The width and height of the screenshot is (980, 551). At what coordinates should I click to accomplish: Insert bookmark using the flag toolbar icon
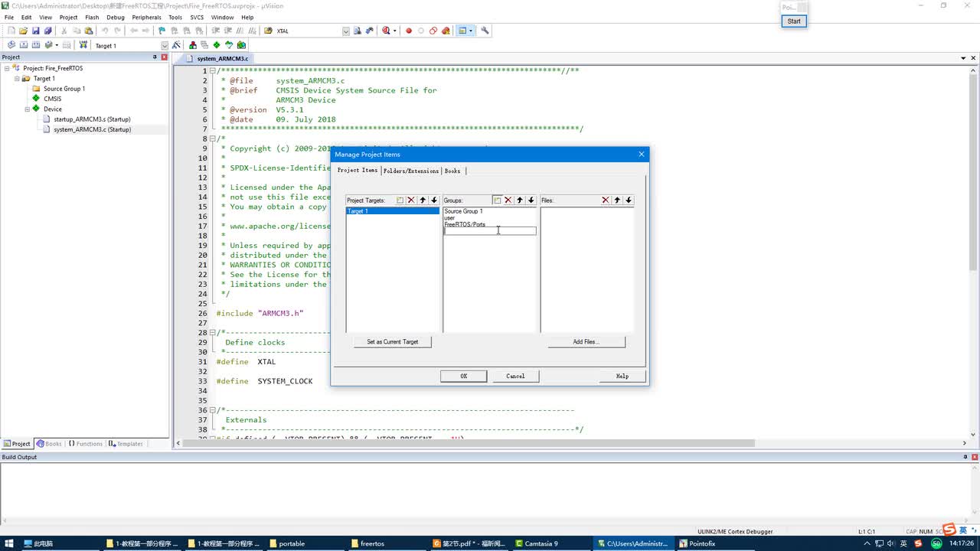click(x=162, y=31)
